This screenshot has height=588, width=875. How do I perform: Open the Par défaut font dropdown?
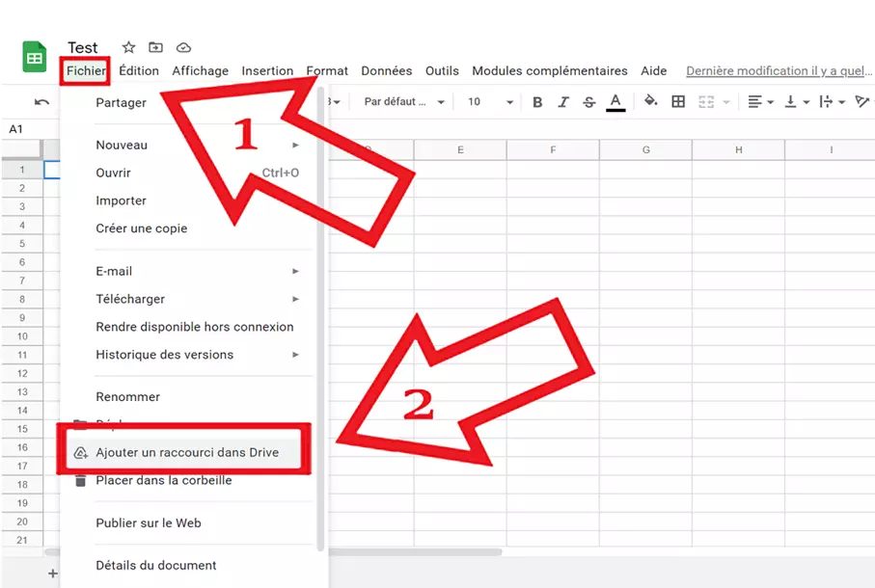403,101
